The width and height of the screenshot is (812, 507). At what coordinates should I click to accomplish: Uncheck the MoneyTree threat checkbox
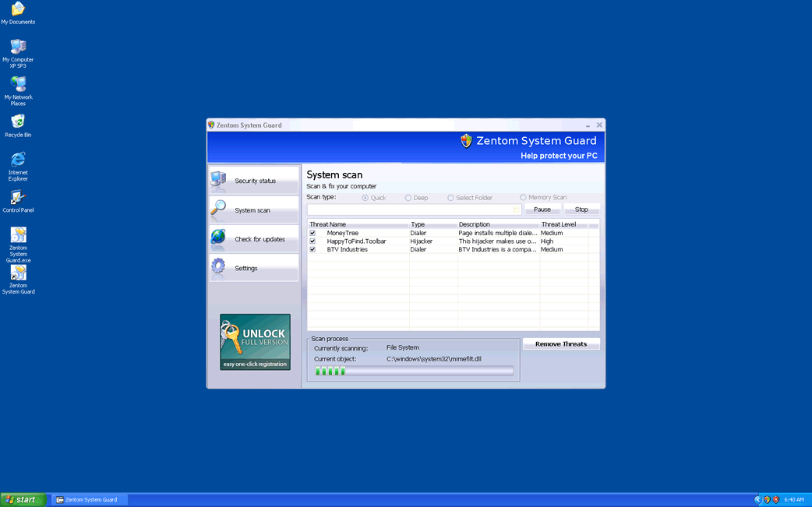coord(312,233)
